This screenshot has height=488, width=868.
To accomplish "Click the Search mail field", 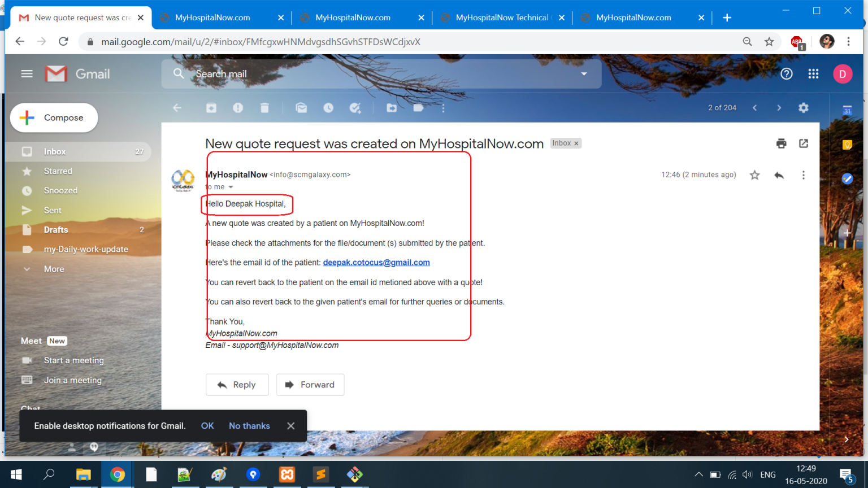I will tap(381, 74).
